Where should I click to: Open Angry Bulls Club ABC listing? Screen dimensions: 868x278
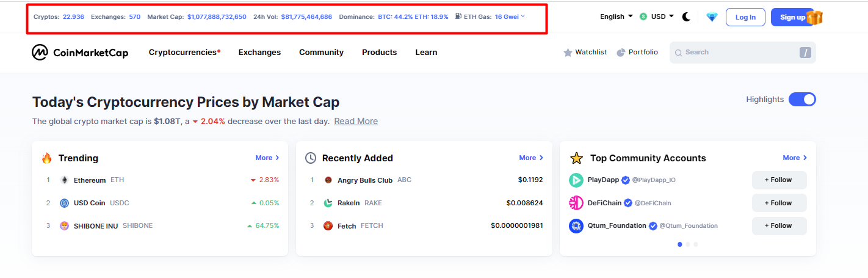pos(424,180)
